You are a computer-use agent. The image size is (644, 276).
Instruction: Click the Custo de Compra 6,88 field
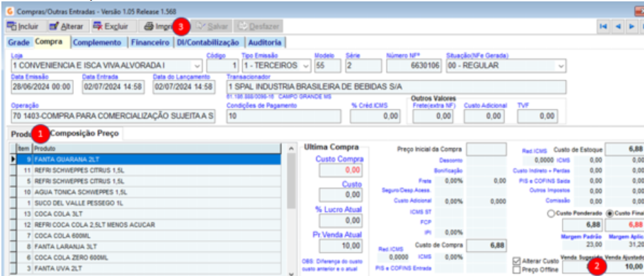point(486,245)
